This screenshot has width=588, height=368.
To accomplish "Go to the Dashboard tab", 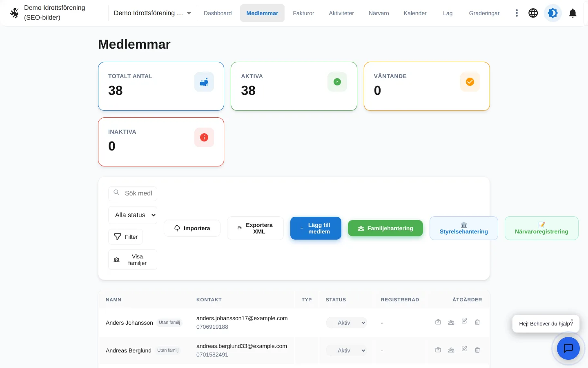I will (218, 13).
